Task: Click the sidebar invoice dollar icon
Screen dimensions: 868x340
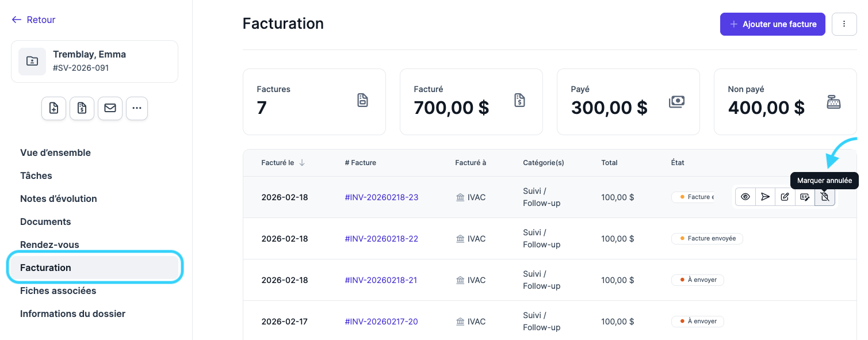Action: (82, 108)
